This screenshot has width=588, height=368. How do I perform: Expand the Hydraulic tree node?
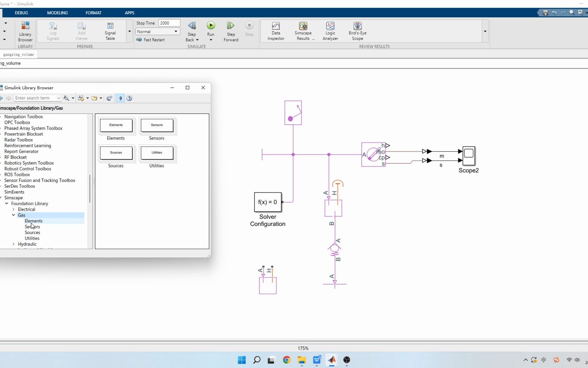tap(13, 244)
